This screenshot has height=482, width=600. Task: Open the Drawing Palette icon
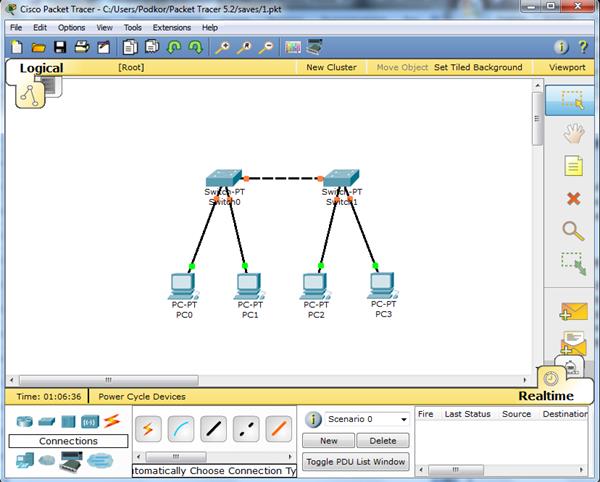coord(293,47)
